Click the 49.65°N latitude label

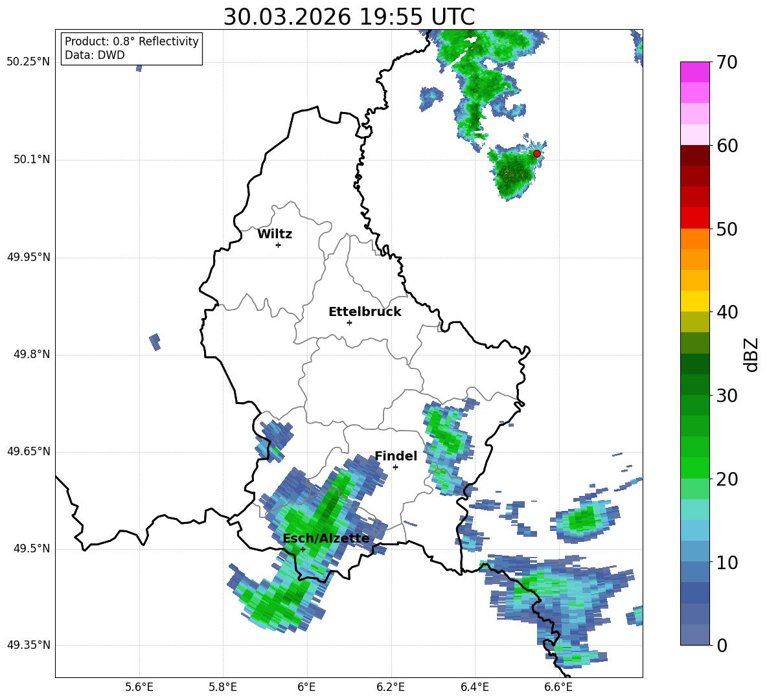pos(29,451)
